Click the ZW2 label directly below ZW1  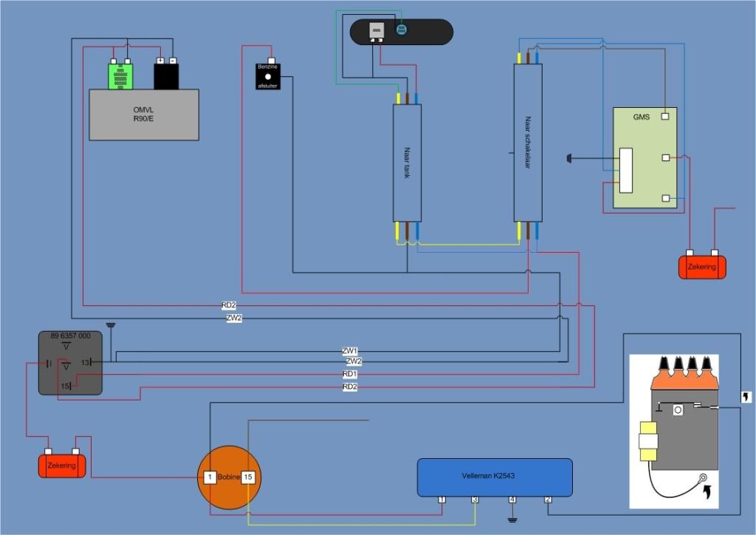[354, 361]
